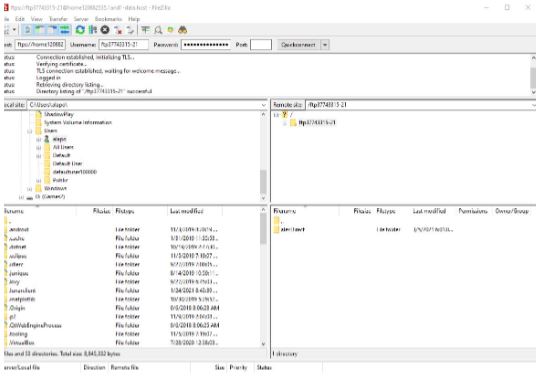Click the local tree vertical scrollbar
544x379 pixels.
263,156
